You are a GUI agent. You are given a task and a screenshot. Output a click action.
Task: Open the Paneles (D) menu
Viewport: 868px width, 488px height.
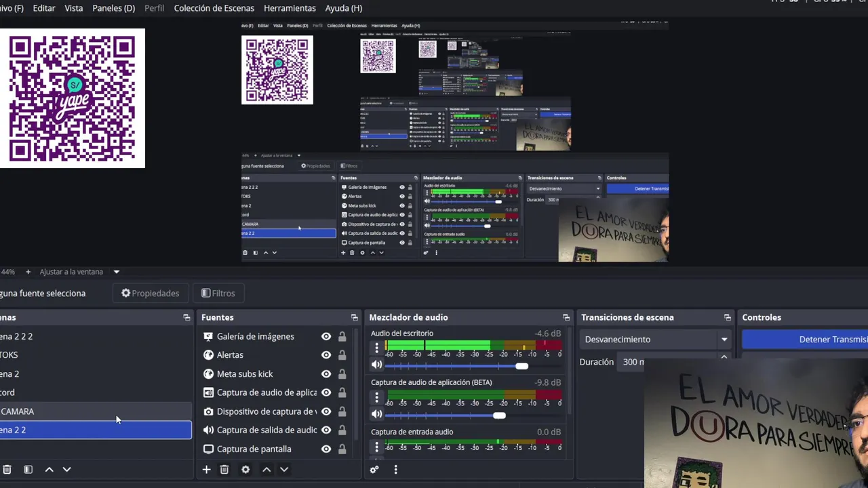tap(113, 8)
